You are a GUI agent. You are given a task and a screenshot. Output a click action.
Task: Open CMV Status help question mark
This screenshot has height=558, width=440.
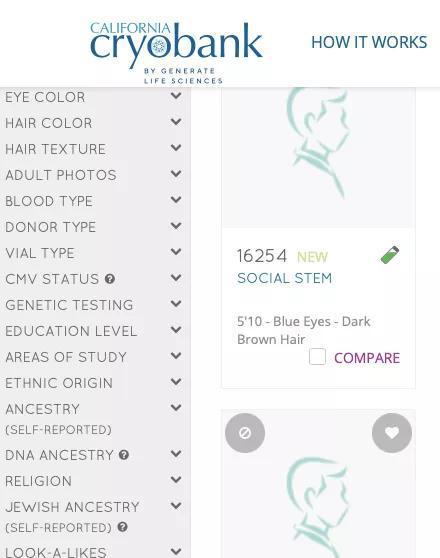(110, 279)
